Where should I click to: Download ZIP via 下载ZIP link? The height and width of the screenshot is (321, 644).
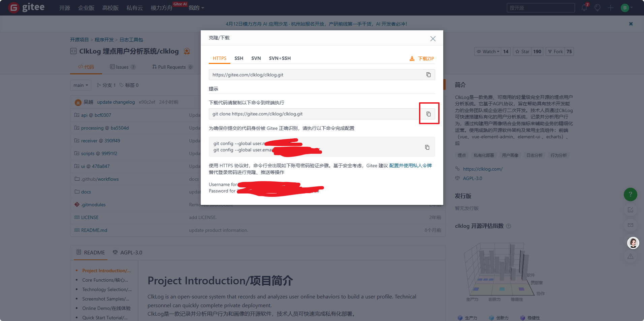click(422, 59)
